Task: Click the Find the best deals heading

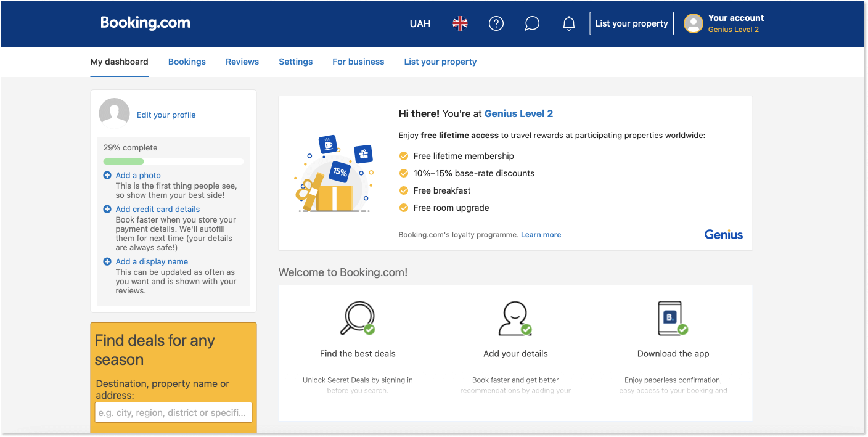Action: coord(358,354)
